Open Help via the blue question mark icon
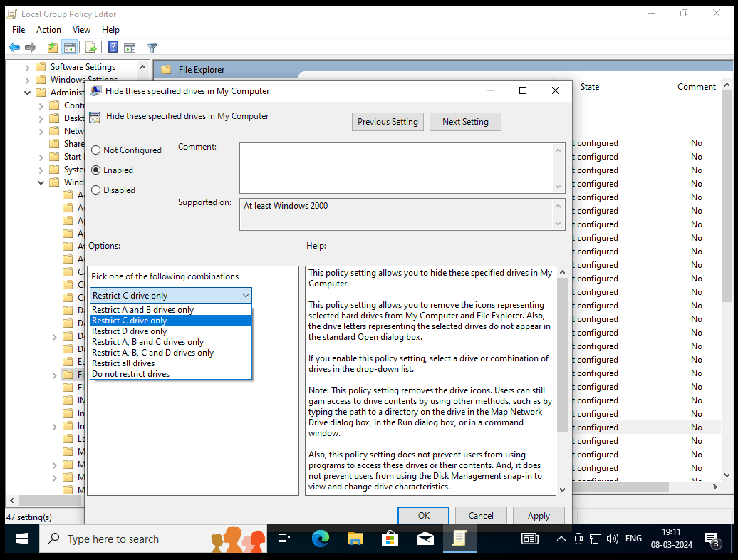The height and width of the screenshot is (560, 738). pyautogui.click(x=113, y=48)
